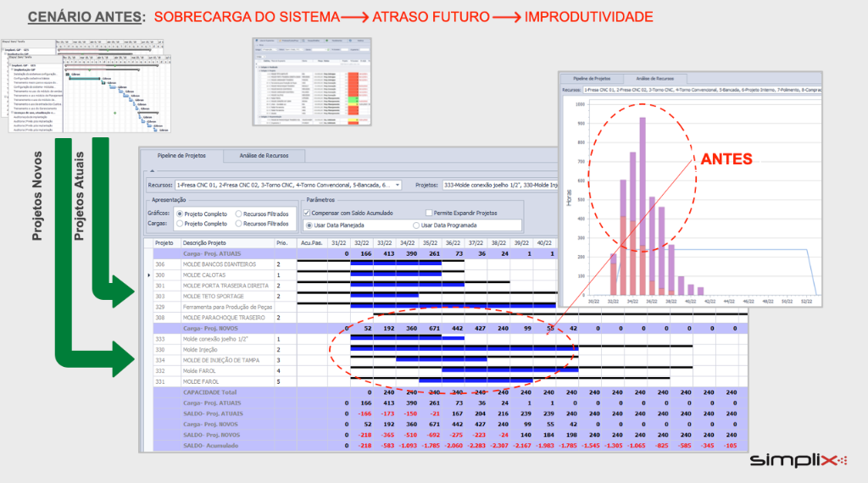Select row MOLDE TETO SPORTAGE

click(213, 297)
